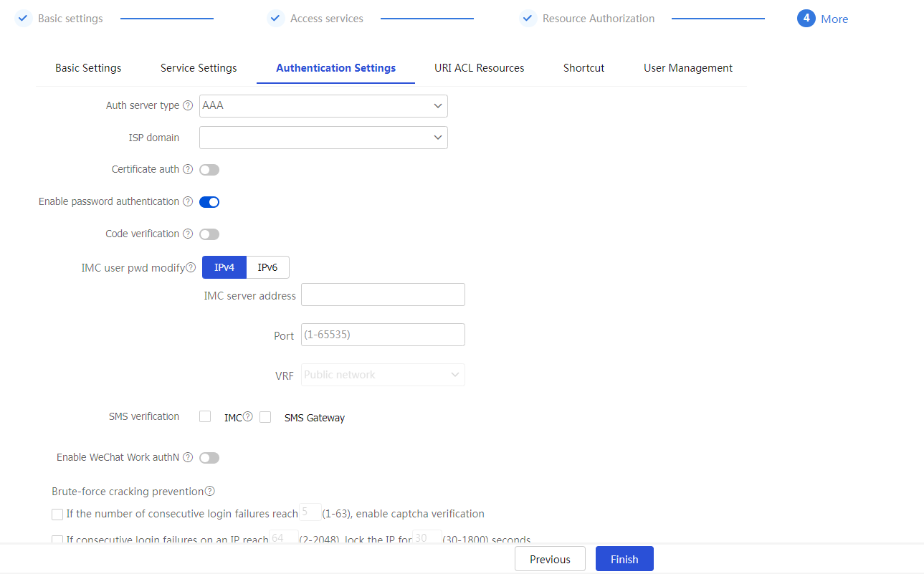This screenshot has height=574, width=924.
Task: Focus the Port (1-65535) input field
Action: [383, 335]
